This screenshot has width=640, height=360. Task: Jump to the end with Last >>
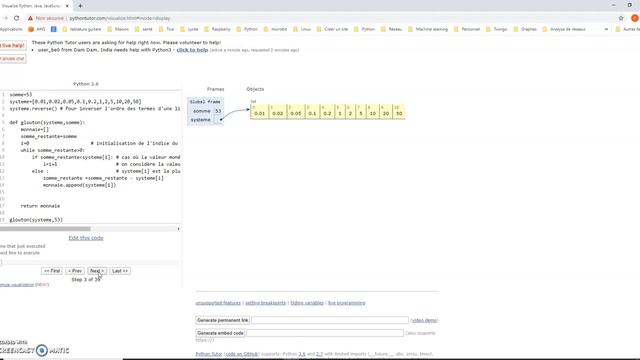coord(120,271)
